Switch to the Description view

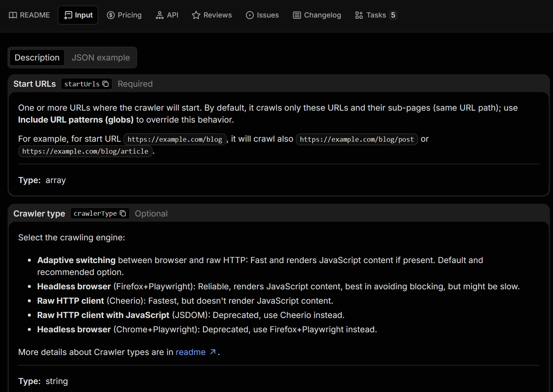(37, 58)
